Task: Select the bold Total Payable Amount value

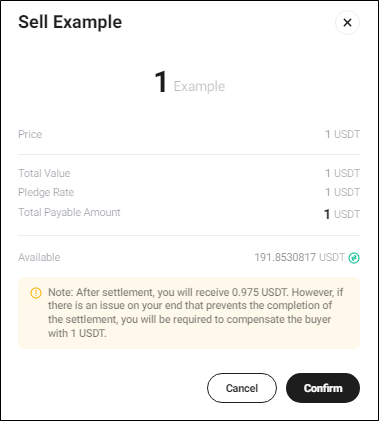Action: pyautogui.click(x=342, y=214)
